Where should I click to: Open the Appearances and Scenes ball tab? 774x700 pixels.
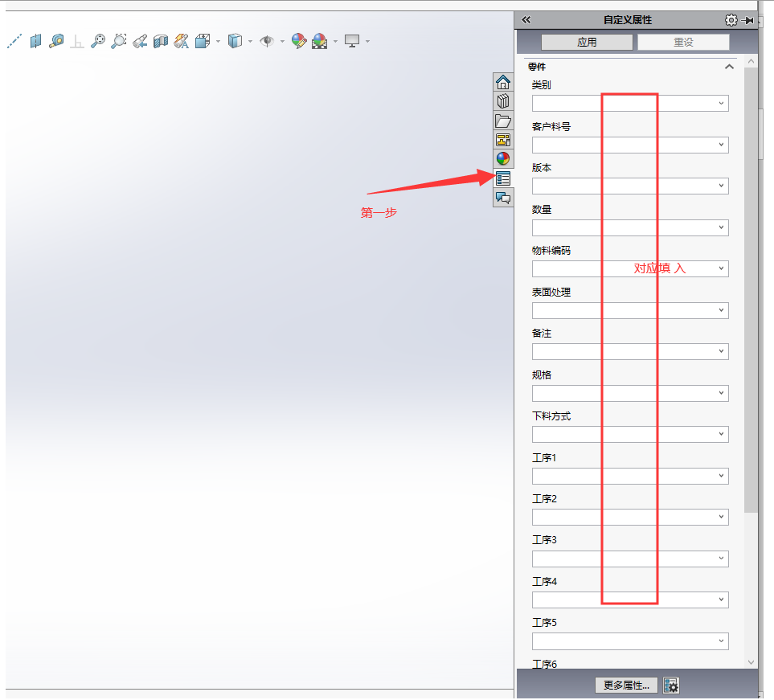coord(503,159)
